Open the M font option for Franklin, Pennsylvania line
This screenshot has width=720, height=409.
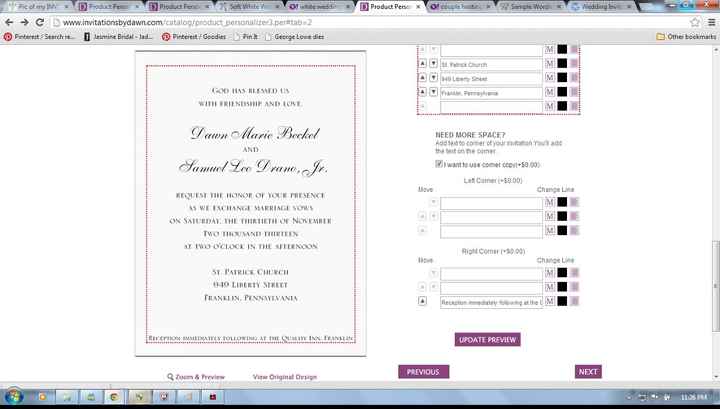pos(550,92)
